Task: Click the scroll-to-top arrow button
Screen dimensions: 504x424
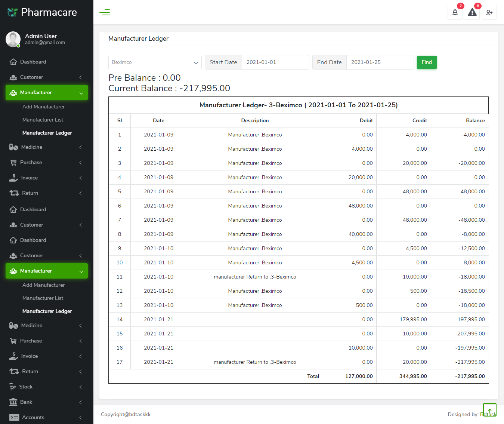Action: pos(489,409)
